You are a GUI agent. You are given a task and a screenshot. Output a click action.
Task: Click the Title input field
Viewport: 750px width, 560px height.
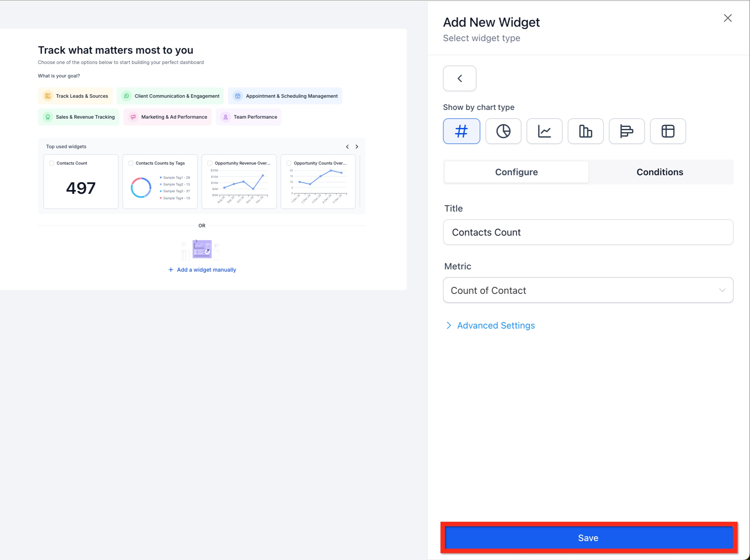point(588,232)
